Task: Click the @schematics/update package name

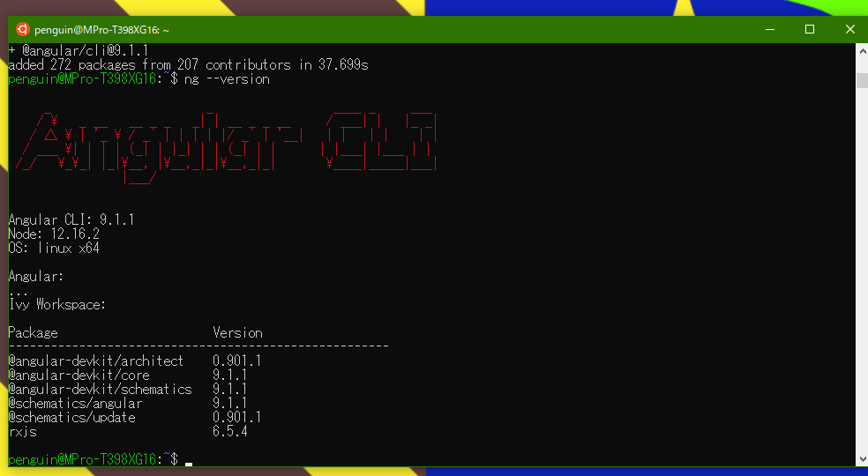Action: (72, 417)
